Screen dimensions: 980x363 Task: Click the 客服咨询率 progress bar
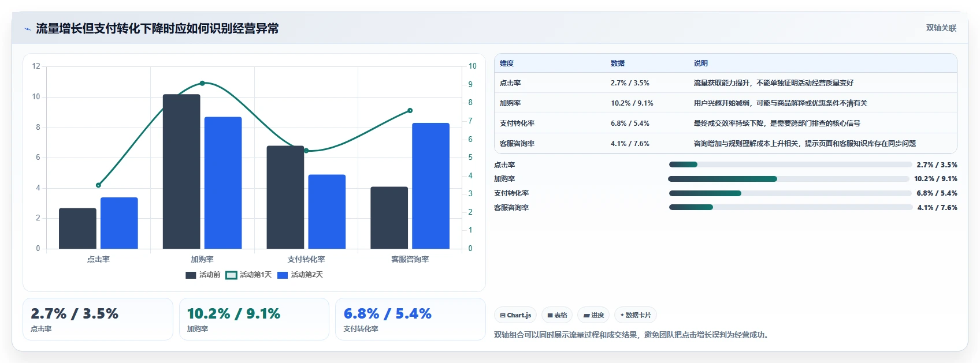[x=791, y=207]
